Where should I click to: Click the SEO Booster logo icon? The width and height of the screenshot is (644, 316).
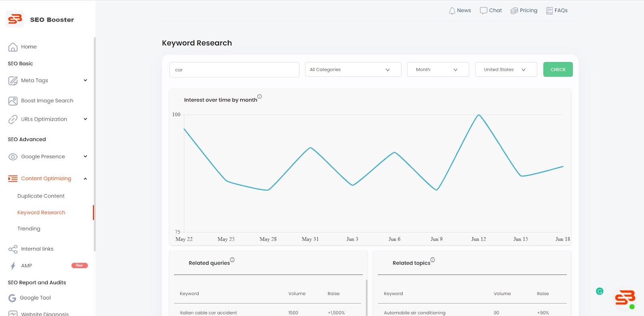[15, 19]
